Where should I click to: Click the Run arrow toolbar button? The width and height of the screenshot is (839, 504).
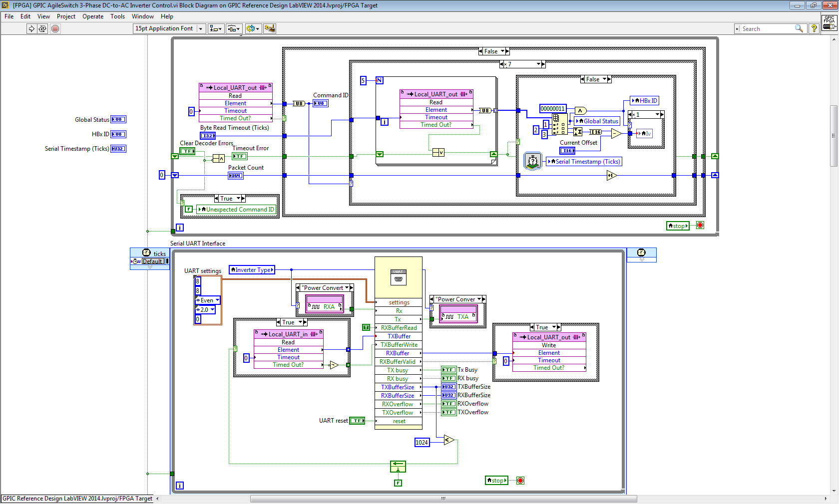tap(31, 28)
